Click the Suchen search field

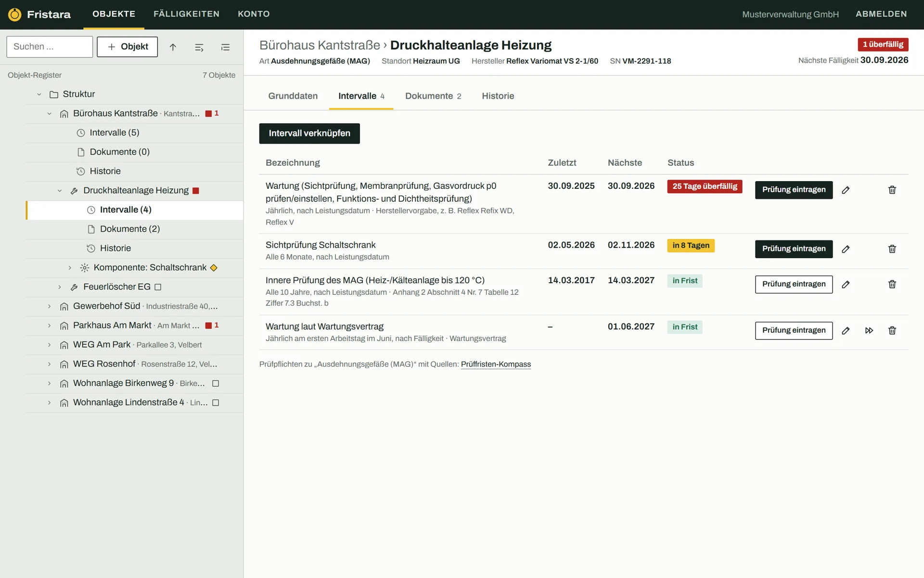coord(50,47)
